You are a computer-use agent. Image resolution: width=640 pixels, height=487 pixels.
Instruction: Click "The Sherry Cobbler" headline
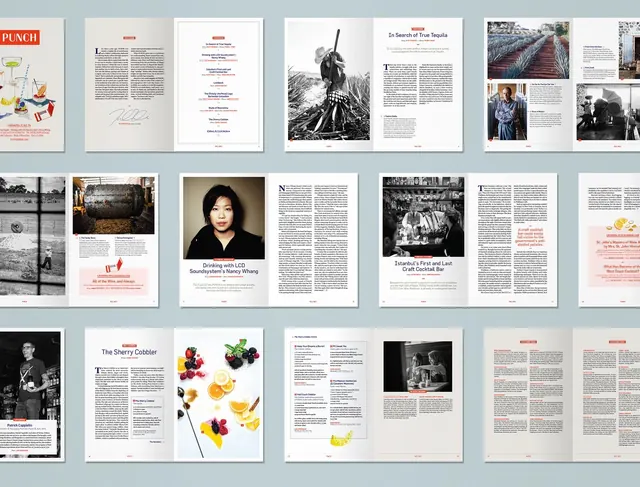tap(129, 352)
